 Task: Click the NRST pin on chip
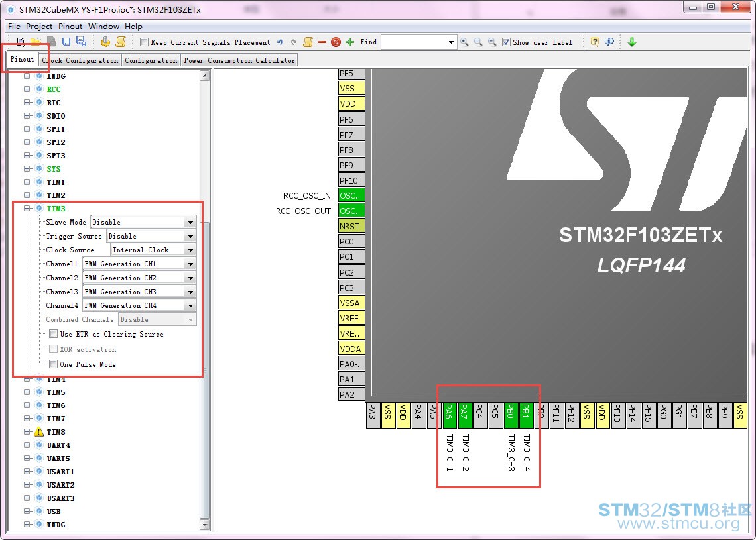351,226
